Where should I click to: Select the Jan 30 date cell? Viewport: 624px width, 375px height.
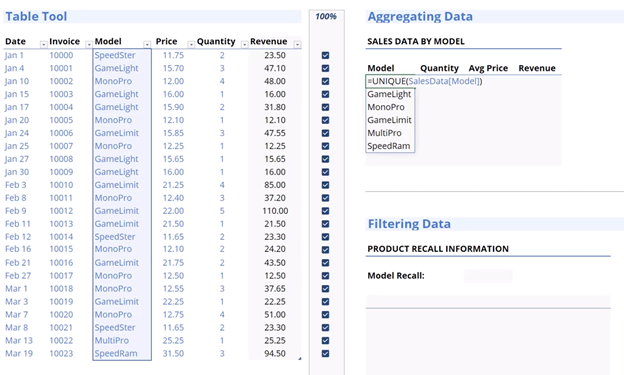coord(17,172)
